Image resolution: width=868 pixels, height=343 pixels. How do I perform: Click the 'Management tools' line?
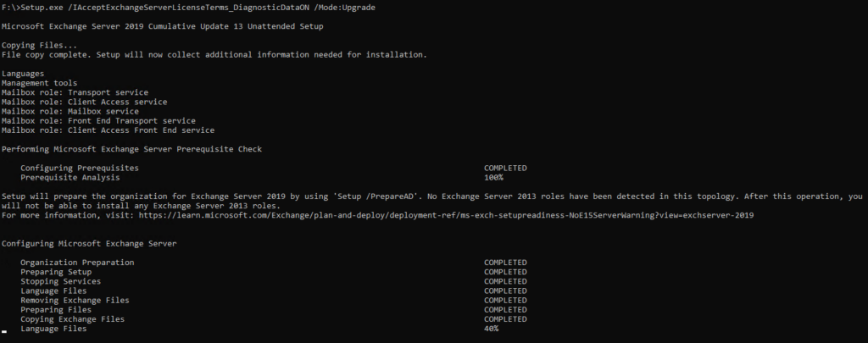pos(39,83)
